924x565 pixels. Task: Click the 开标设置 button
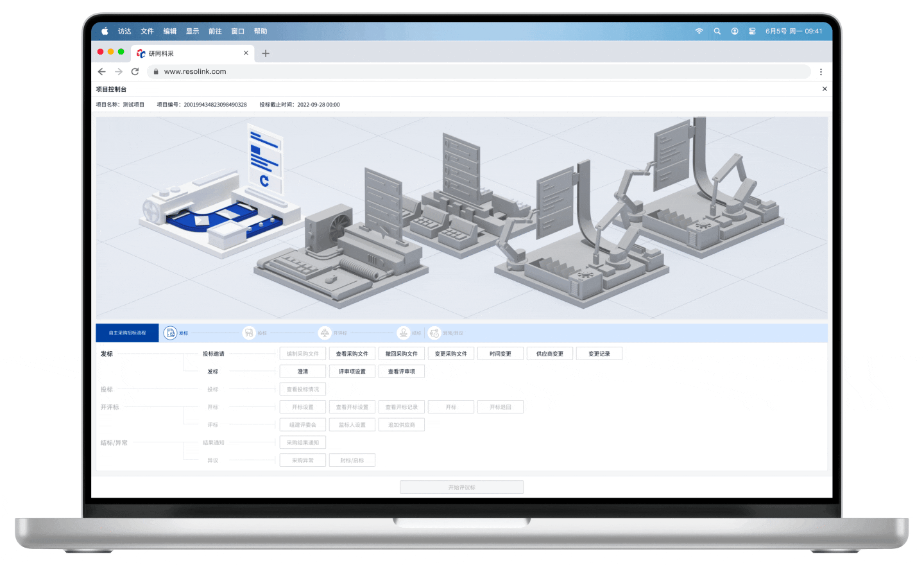pyautogui.click(x=303, y=407)
